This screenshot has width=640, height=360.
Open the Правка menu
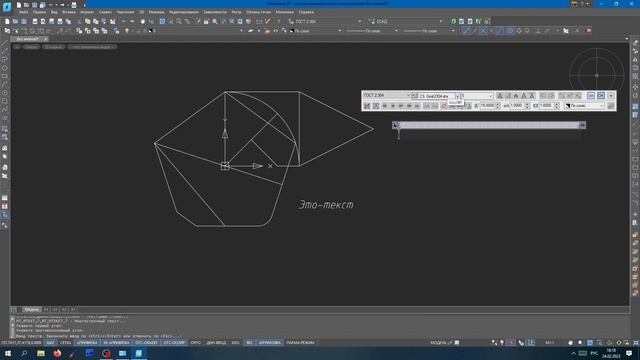[39, 12]
